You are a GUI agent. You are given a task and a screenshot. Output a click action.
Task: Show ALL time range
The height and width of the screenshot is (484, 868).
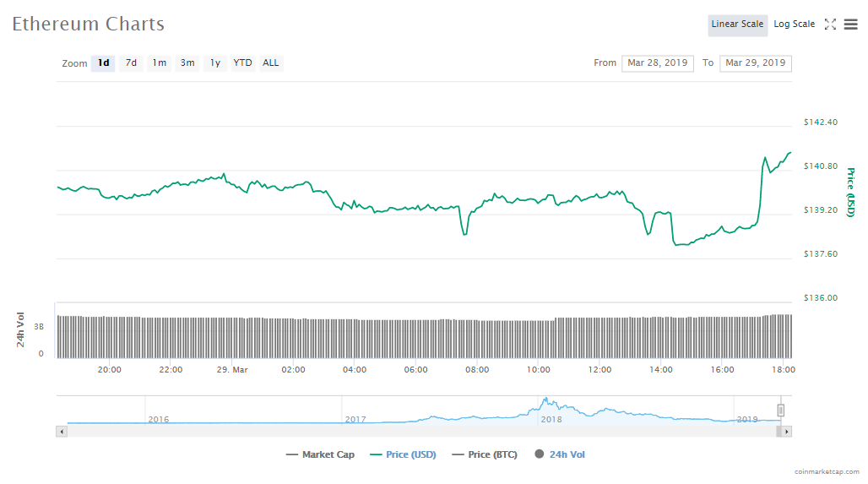point(270,63)
